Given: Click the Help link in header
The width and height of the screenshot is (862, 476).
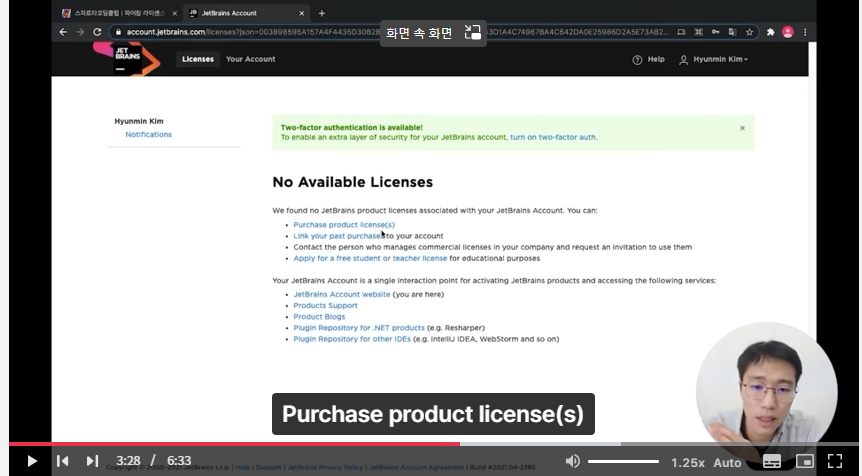Looking at the screenshot, I should click(x=649, y=59).
